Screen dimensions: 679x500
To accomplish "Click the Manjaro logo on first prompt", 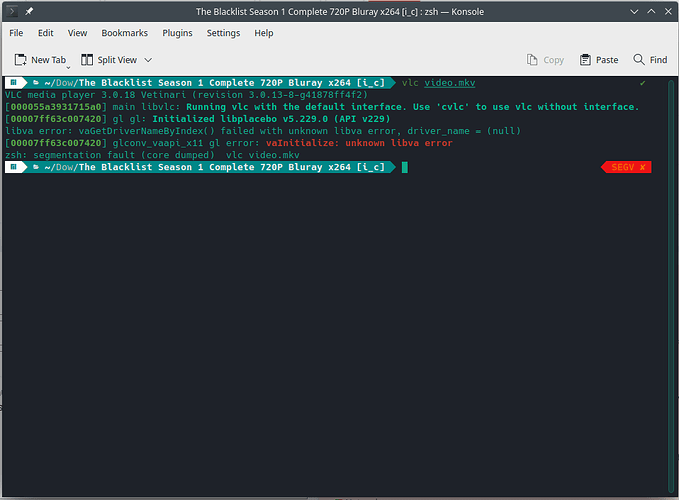I will pos(13,82).
